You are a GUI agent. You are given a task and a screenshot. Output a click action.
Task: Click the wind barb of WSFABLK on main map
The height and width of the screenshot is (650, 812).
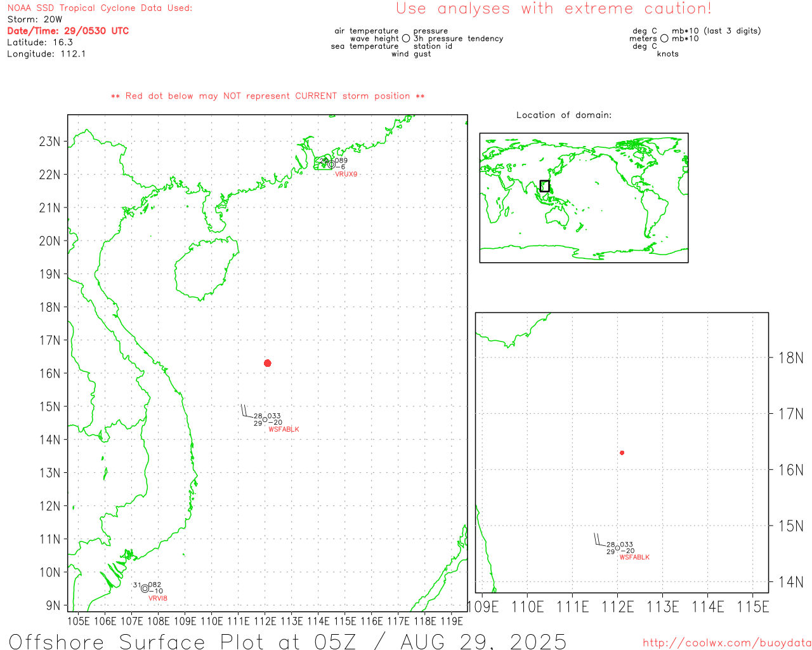(247, 411)
